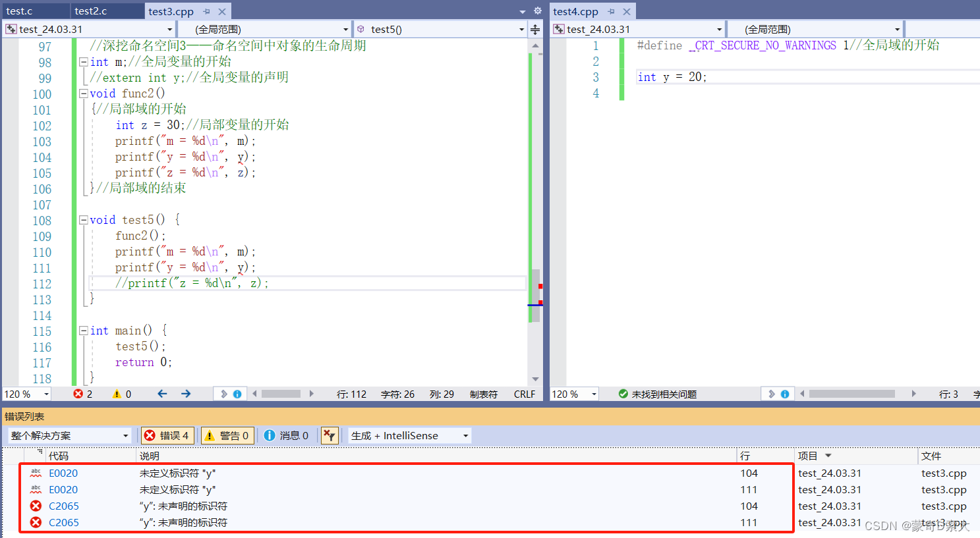The height and width of the screenshot is (538, 980).
Task: Click the green no-issues-found check icon
Action: [623, 394]
